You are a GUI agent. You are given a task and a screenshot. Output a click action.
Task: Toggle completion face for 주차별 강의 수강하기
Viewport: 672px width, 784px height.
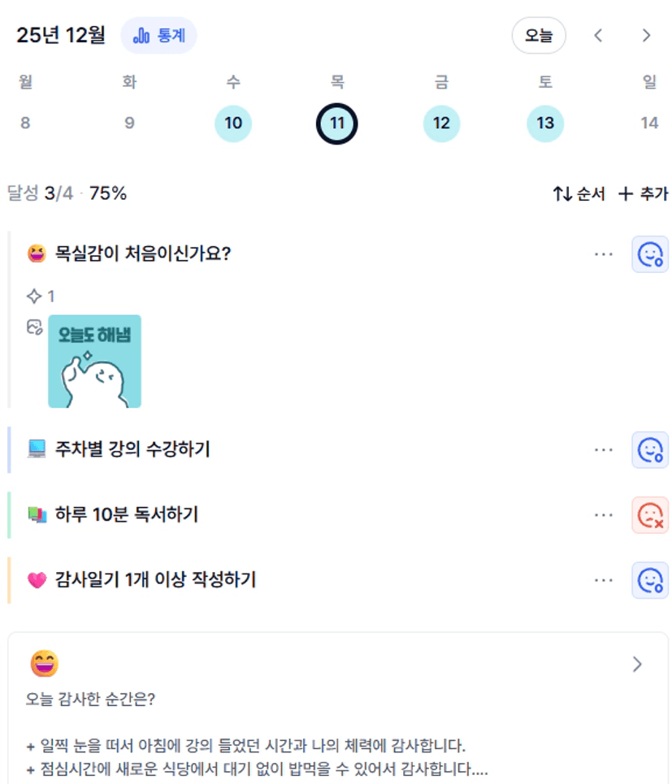coord(650,449)
